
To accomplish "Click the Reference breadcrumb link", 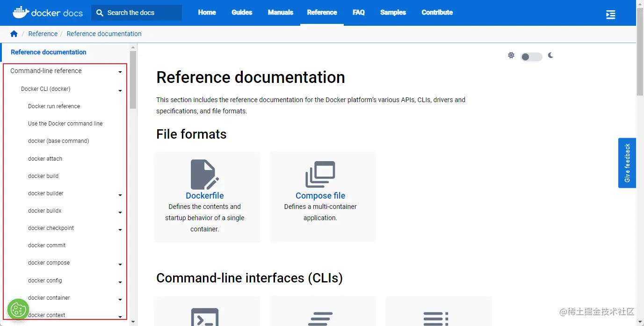I will coord(43,34).
